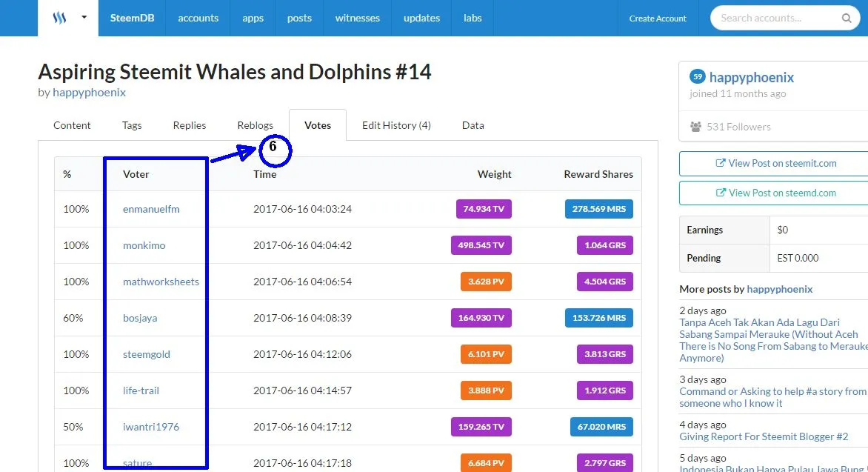
Task: Click the followers people icon
Action: 696,126
